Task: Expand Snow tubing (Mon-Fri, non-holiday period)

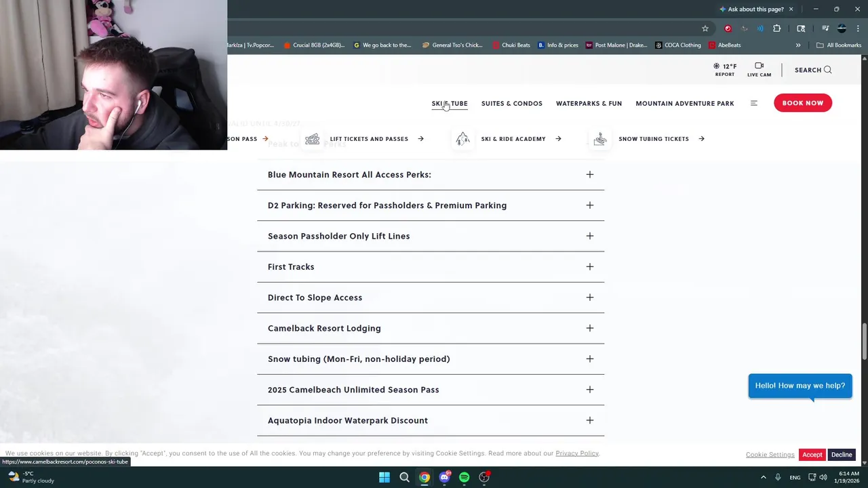Action: coord(431,359)
